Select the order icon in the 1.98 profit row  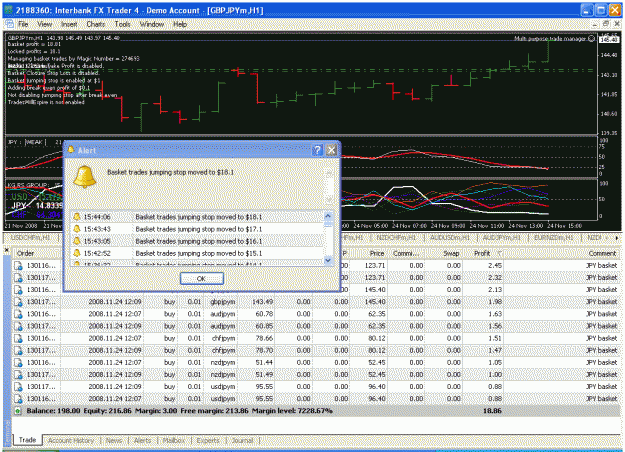pos(18,302)
